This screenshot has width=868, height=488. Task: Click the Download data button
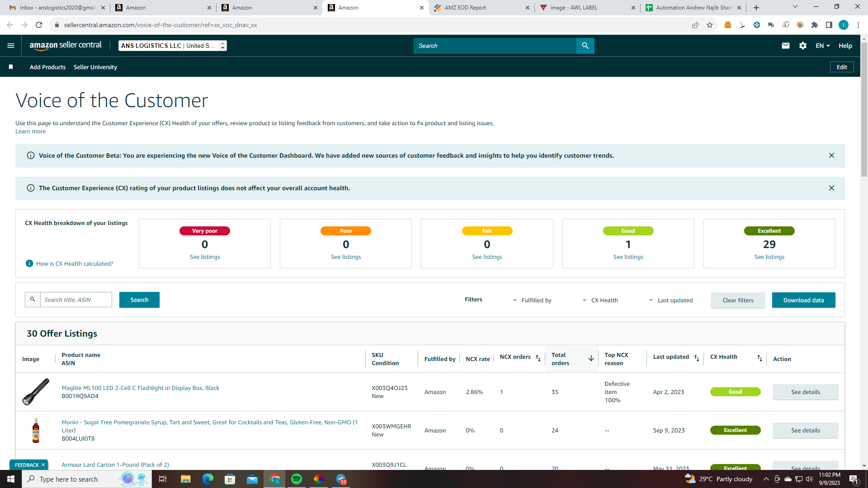803,300
